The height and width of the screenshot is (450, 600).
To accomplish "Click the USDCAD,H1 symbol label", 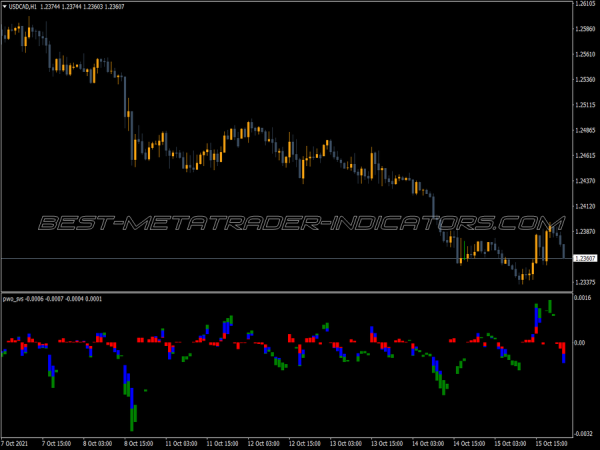I will (x=23, y=6).
